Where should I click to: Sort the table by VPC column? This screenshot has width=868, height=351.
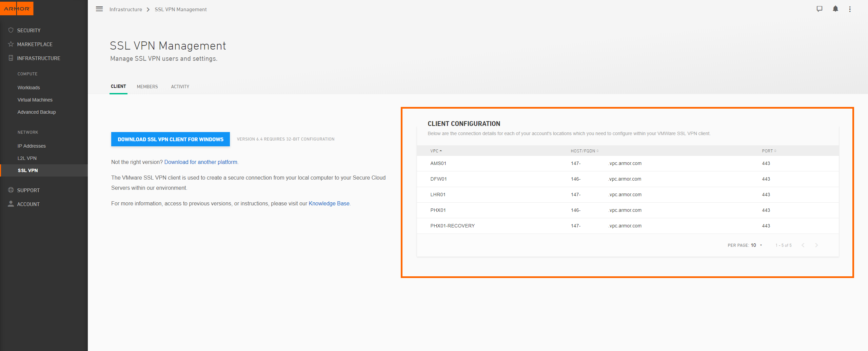point(436,151)
